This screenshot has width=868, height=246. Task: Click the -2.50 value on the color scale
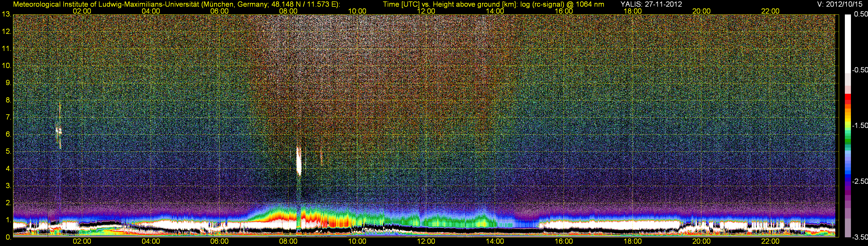click(x=860, y=181)
